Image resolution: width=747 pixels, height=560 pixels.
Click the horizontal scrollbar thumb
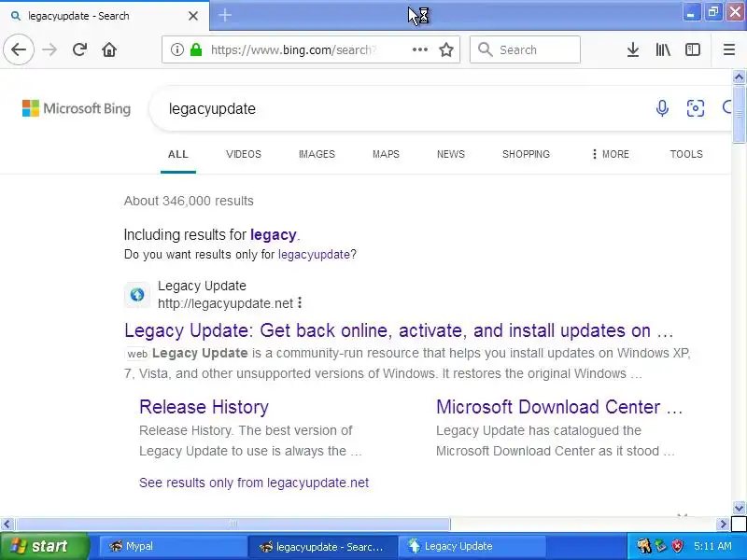coord(232,525)
